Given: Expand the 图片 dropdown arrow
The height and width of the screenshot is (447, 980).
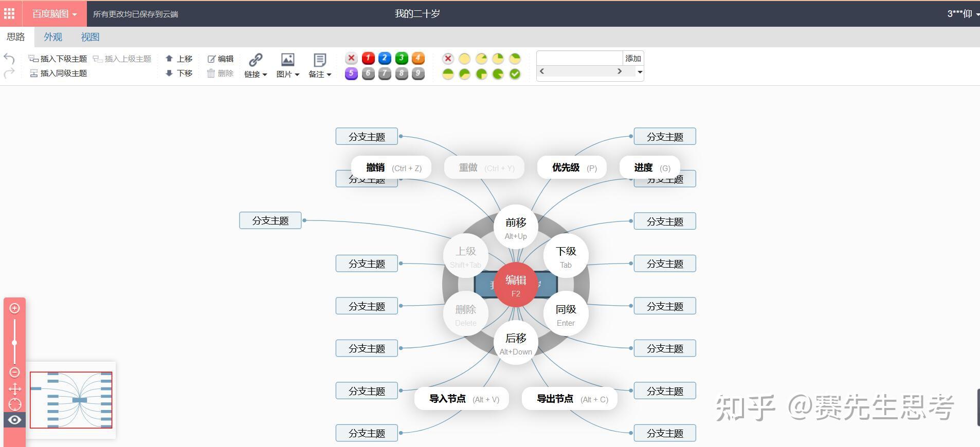Looking at the screenshot, I should pos(297,74).
